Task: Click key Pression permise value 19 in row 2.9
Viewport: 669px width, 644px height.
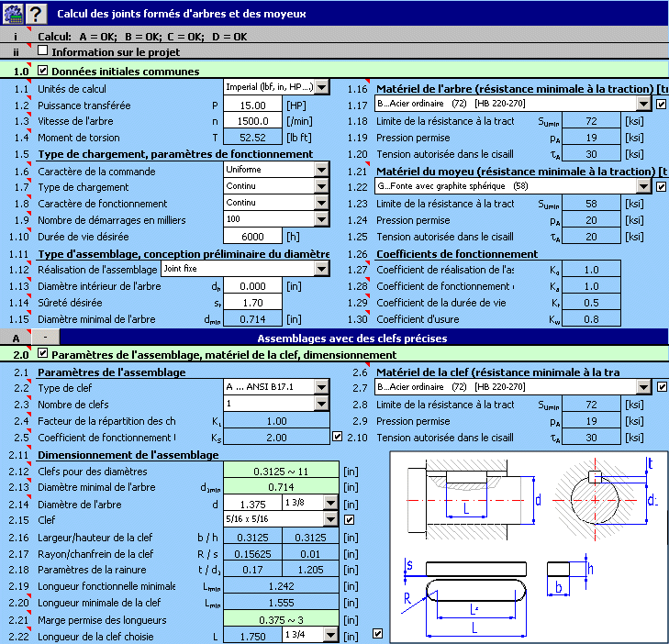Action: pyautogui.click(x=591, y=421)
